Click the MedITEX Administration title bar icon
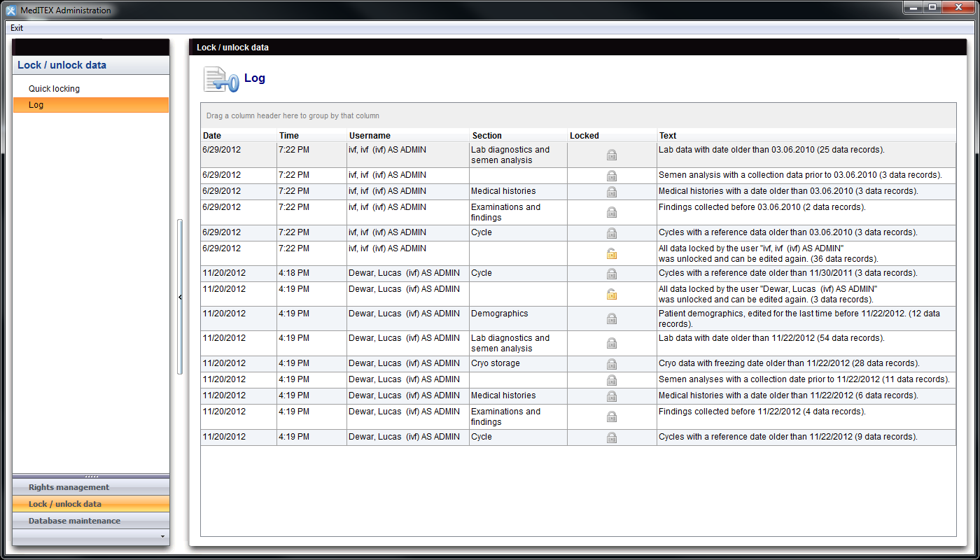Screen dimensions: 980x560 10,10
